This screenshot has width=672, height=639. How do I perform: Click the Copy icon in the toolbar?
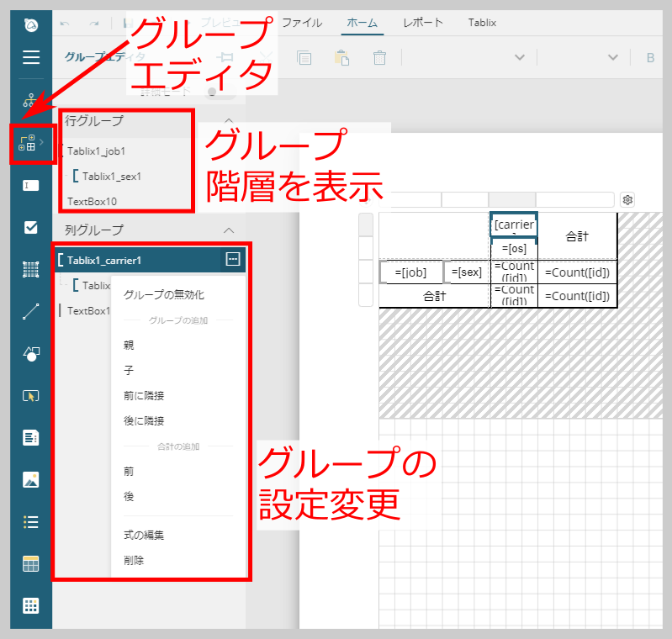304,57
